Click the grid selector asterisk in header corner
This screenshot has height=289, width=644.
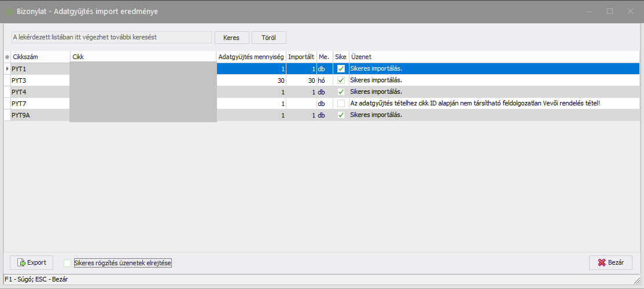click(x=7, y=57)
